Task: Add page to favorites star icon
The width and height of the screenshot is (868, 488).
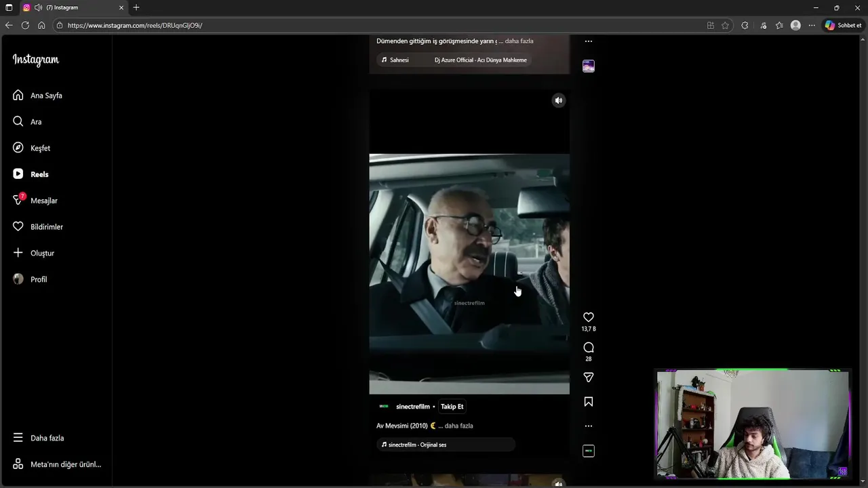Action: [725, 25]
